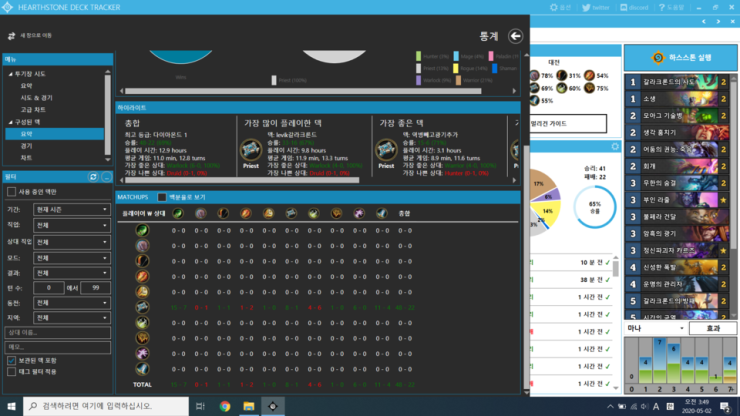Select the Warrior row icon in matchups

(142, 369)
